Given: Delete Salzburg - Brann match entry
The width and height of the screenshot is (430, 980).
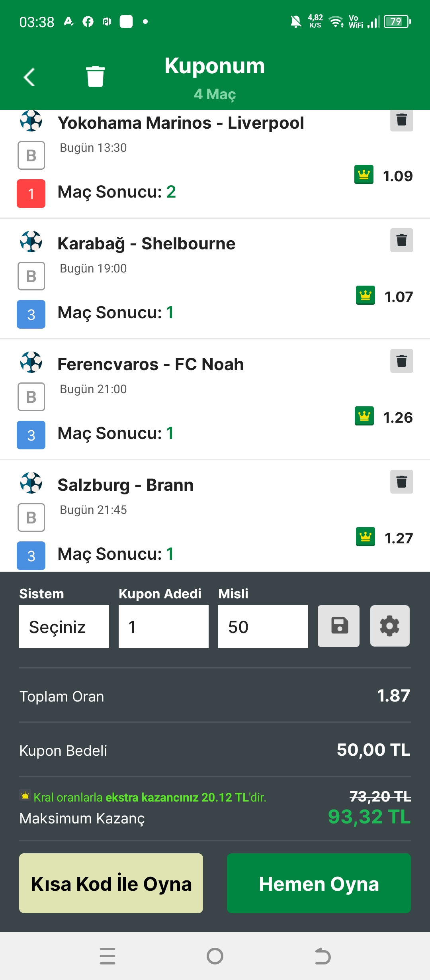Looking at the screenshot, I should (401, 482).
